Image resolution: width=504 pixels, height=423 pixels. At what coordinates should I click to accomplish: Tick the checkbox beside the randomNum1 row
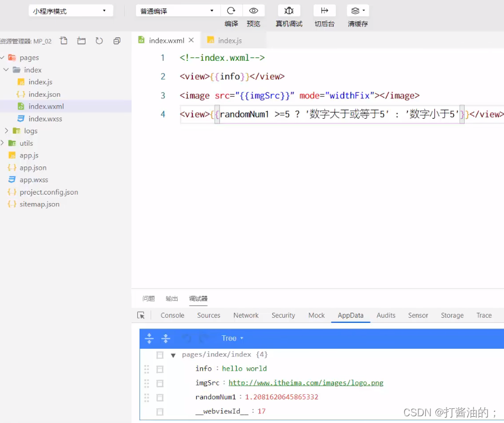160,398
